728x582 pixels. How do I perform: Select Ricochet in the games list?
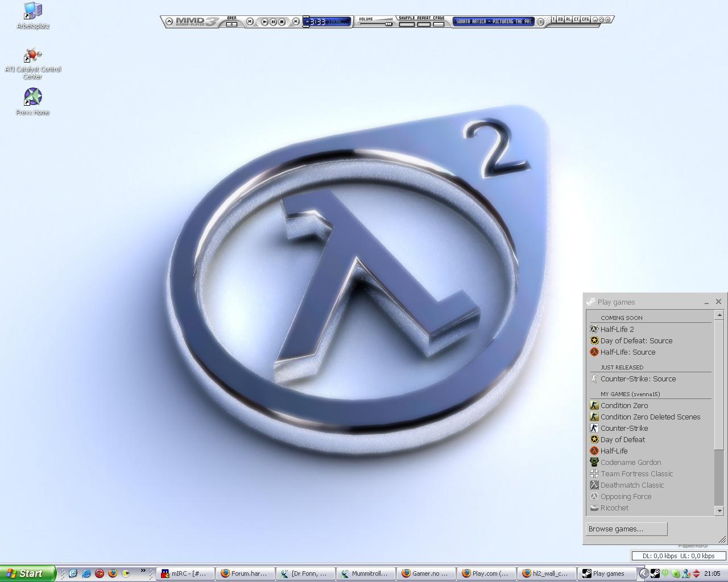(650, 508)
